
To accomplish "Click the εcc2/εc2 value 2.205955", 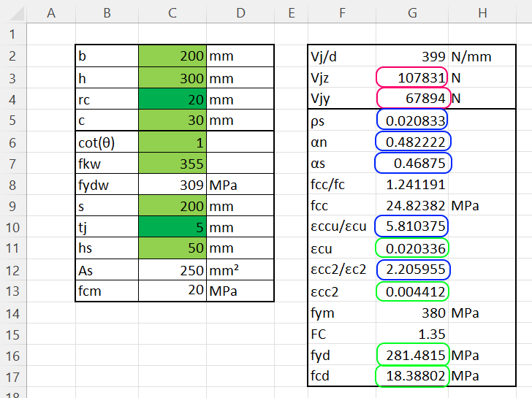I will coord(412,269).
